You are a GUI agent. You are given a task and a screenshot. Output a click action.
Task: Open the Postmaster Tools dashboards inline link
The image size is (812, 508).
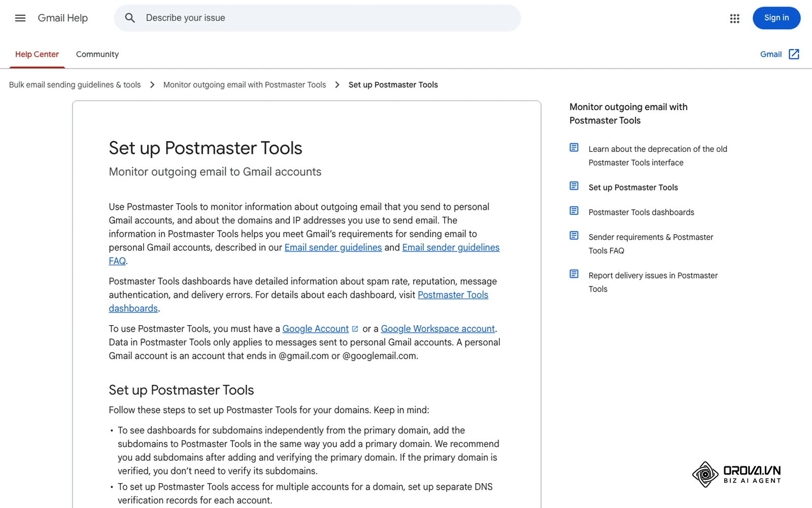(453, 295)
